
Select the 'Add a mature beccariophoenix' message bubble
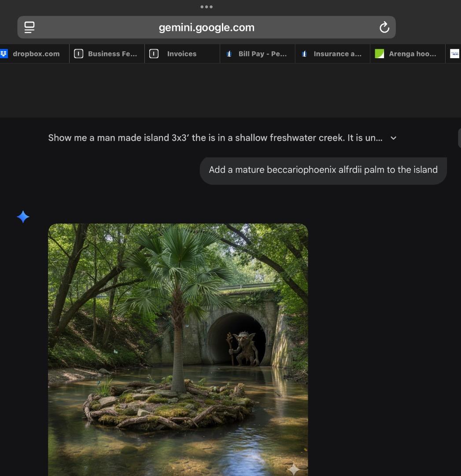click(323, 170)
